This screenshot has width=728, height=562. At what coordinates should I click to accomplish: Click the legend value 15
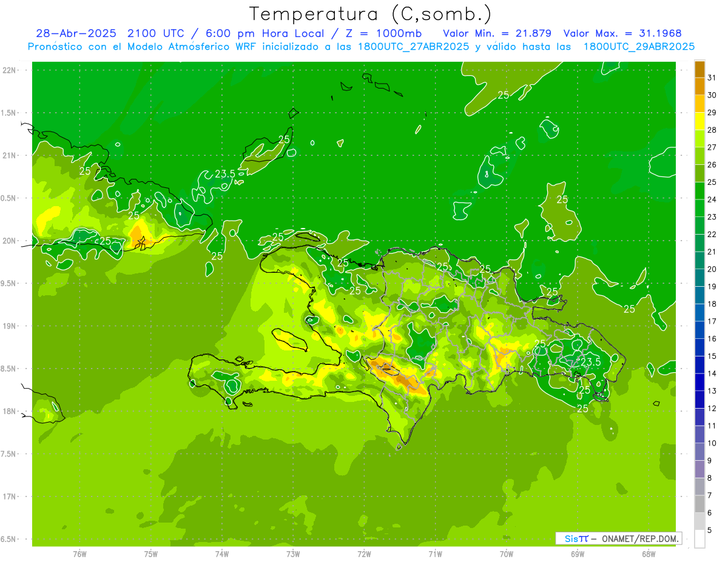point(712,356)
